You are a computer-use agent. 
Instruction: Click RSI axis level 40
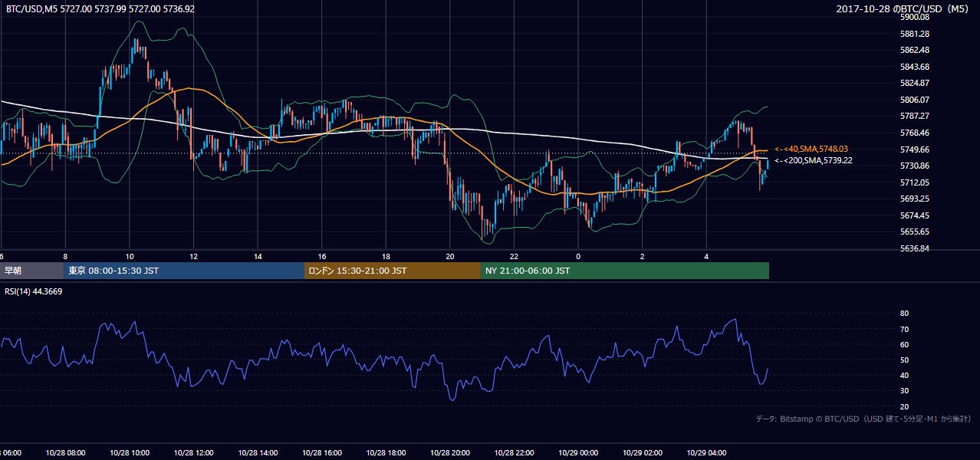click(x=904, y=375)
